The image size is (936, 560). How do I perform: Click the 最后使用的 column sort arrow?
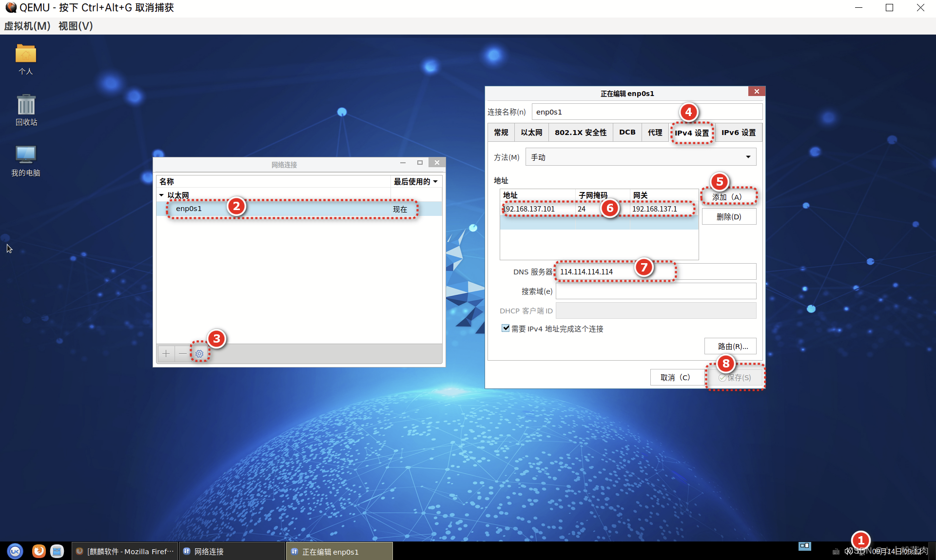pos(435,181)
